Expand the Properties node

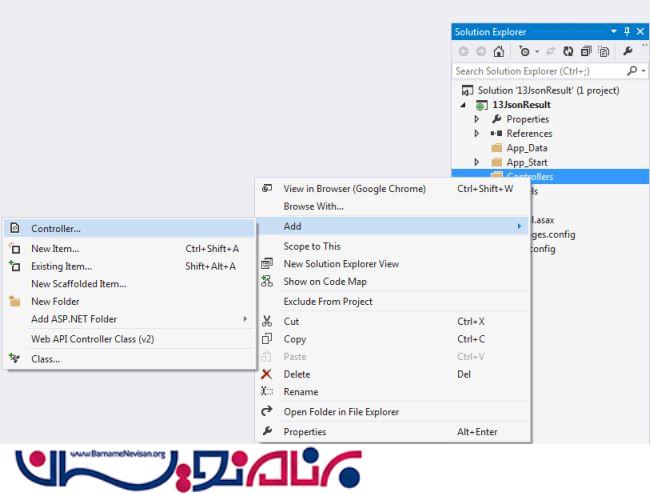tap(477, 119)
